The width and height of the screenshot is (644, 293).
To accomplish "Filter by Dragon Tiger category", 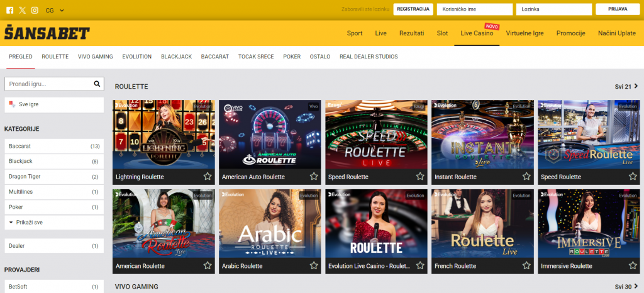I will pos(54,177).
